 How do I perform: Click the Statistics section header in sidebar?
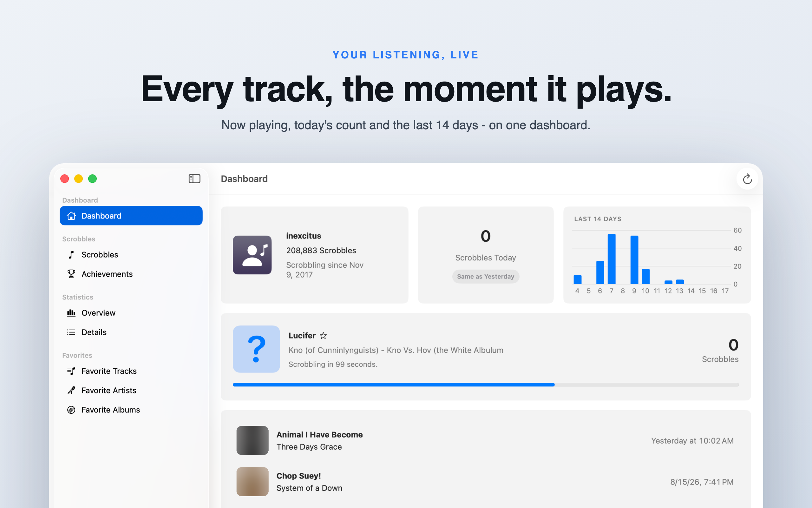tap(78, 297)
